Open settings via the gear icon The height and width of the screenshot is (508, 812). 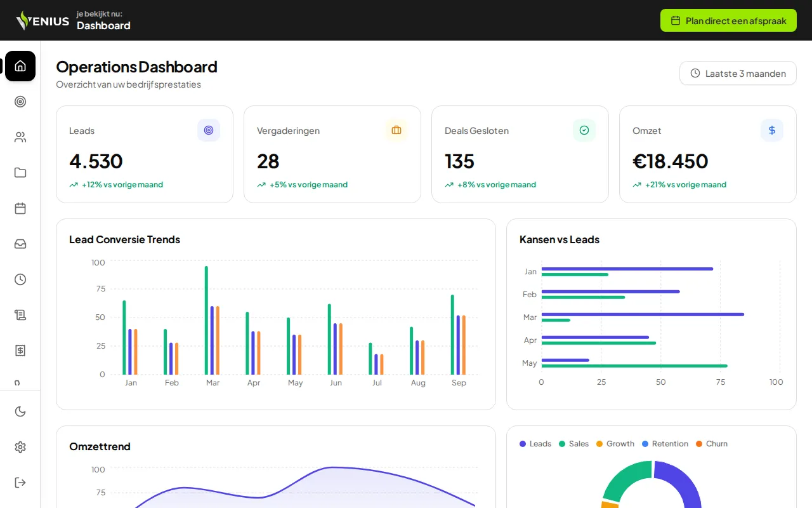coord(20,447)
